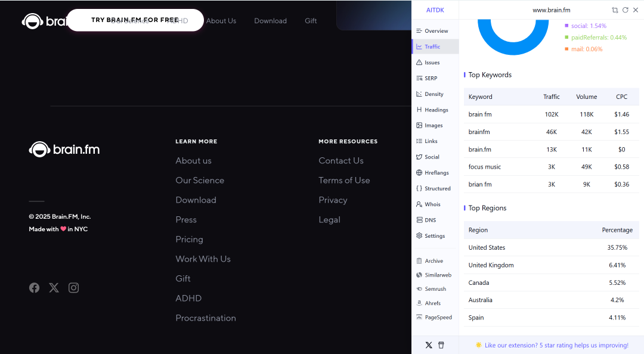Open the Ahrefs link
The height and width of the screenshot is (354, 644).
(435, 303)
